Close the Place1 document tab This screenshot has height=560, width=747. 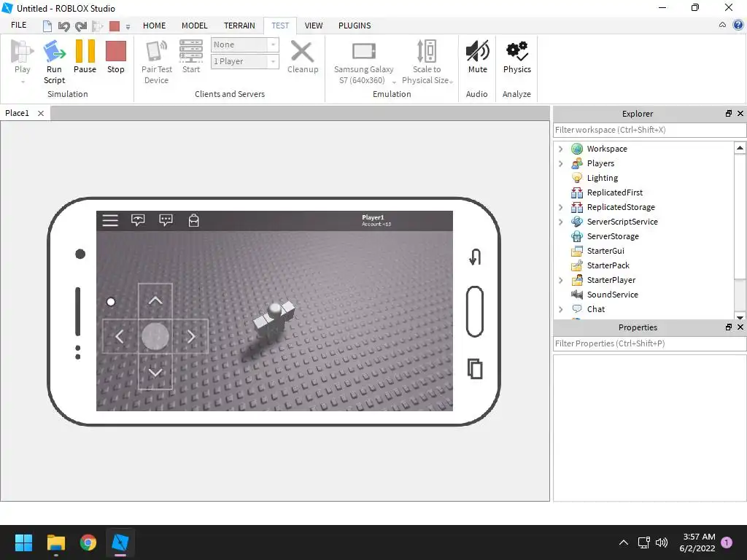click(41, 113)
